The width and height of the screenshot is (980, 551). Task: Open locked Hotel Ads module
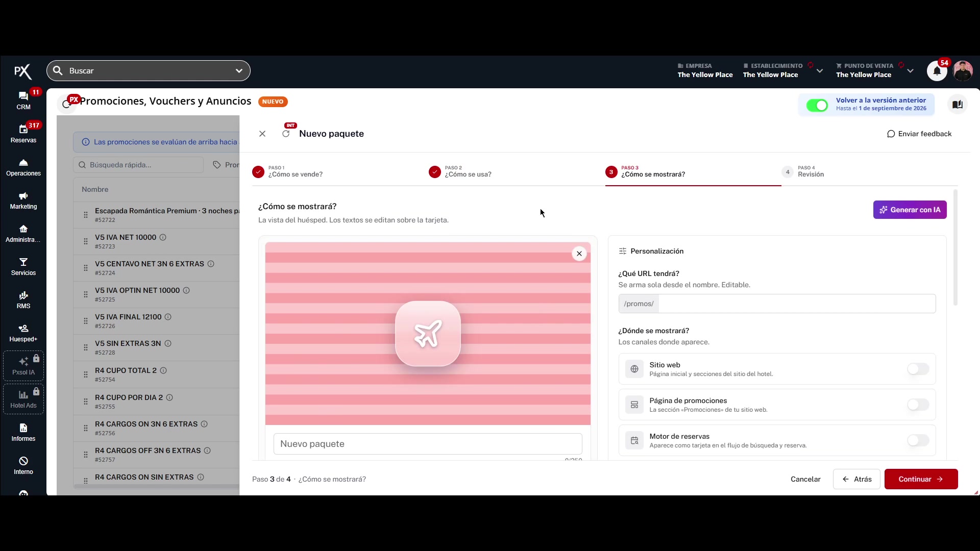(23, 399)
